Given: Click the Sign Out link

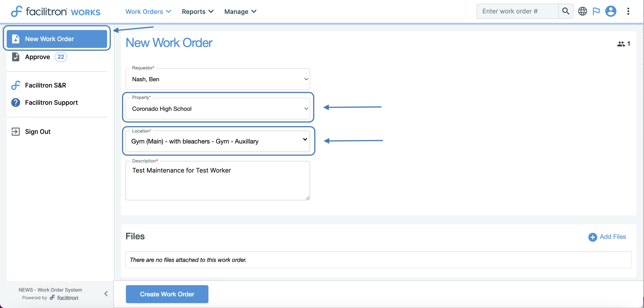Looking at the screenshot, I should 37,132.
